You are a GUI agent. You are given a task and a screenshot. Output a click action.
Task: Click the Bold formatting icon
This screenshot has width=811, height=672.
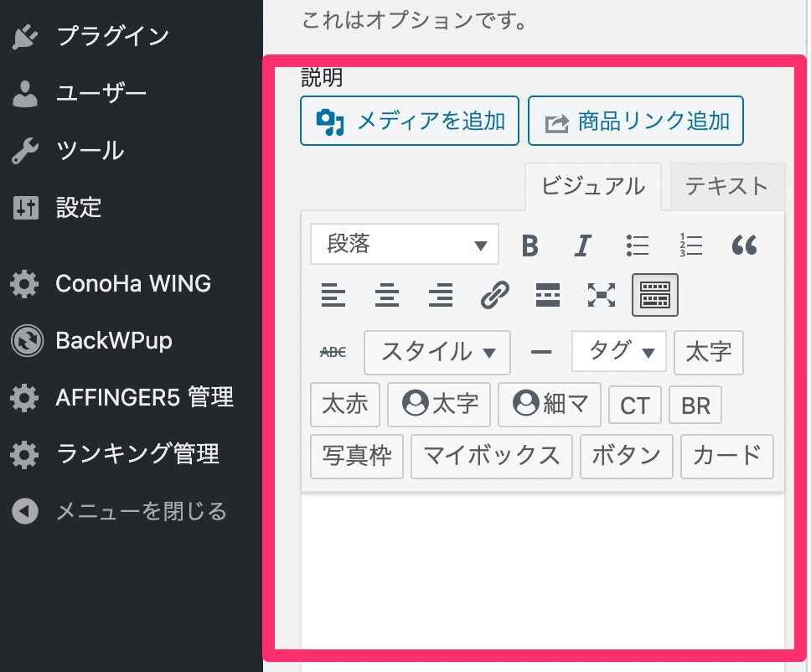[x=529, y=246]
